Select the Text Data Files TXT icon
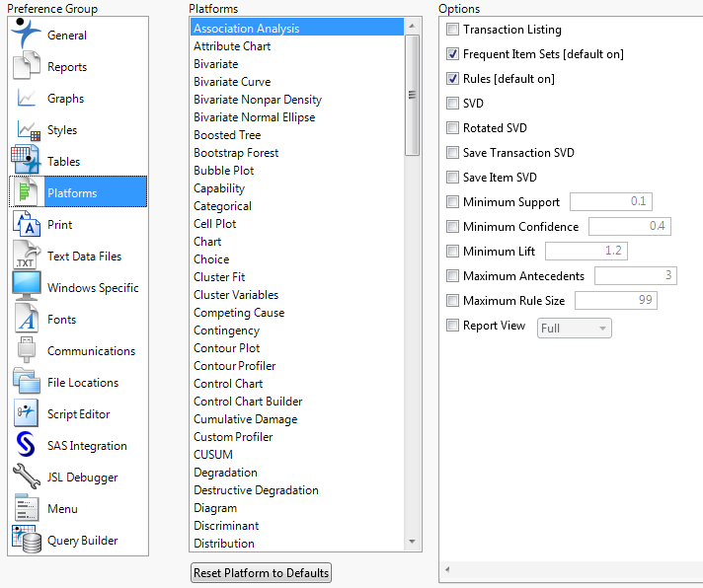Image resolution: width=703 pixels, height=588 pixels. click(26, 255)
